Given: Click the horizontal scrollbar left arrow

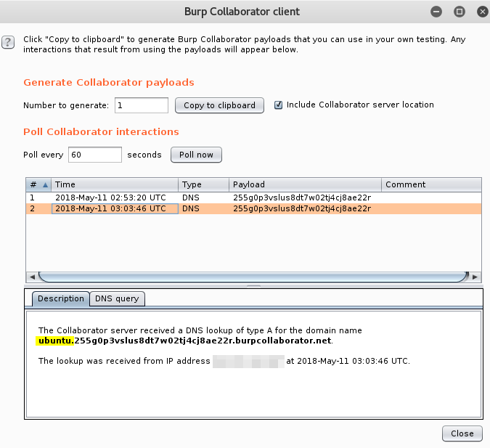Looking at the screenshot, I should 32,277.
